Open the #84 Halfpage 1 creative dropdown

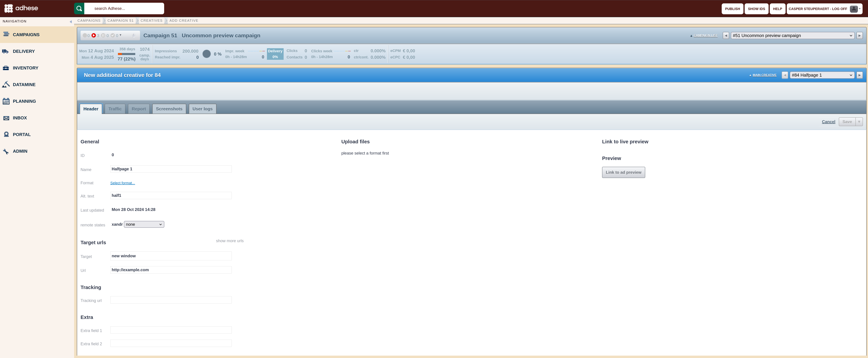[x=822, y=75]
